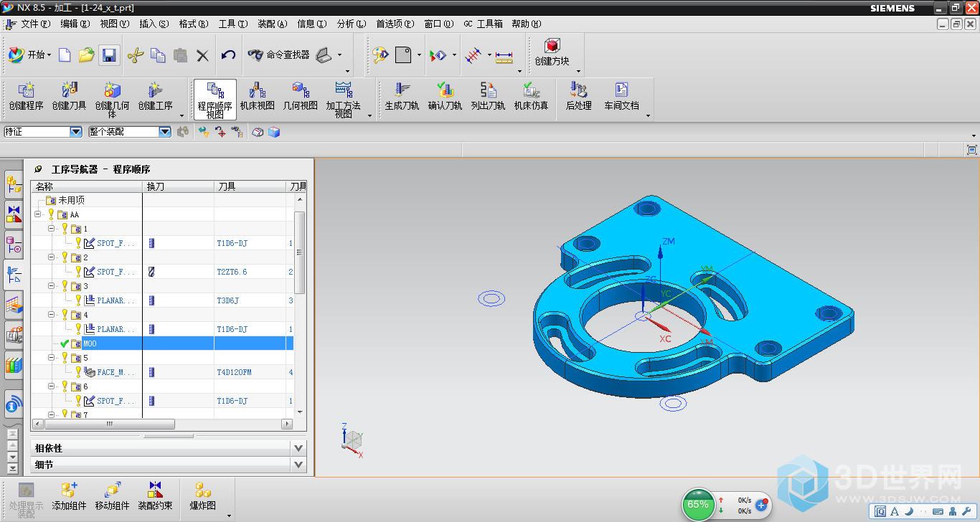Viewport: 980px width, 522px height.
Task: Open a file with the folder icon
Action: pos(87,55)
